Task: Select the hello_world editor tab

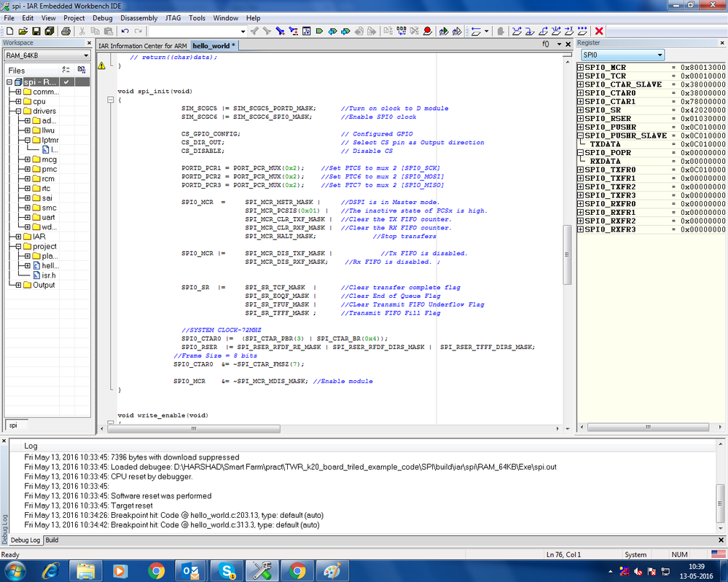Action: tap(214, 45)
